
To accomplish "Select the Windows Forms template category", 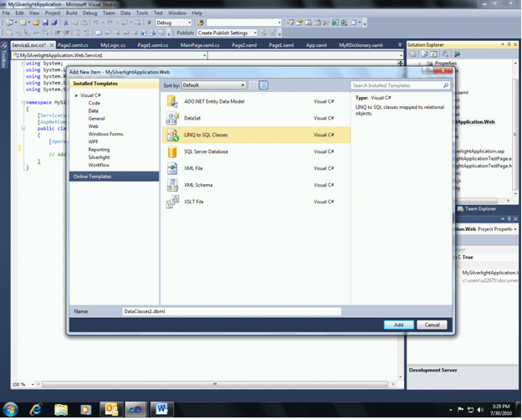I will point(105,134).
